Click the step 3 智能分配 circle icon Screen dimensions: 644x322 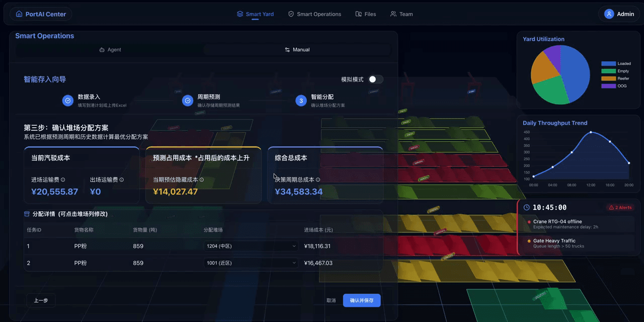coord(301,101)
